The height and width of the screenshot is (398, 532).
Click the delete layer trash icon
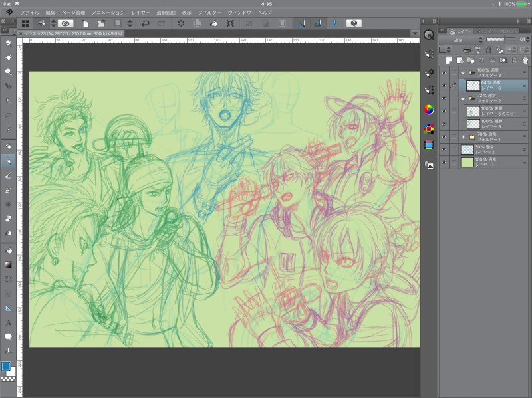click(x=525, y=60)
